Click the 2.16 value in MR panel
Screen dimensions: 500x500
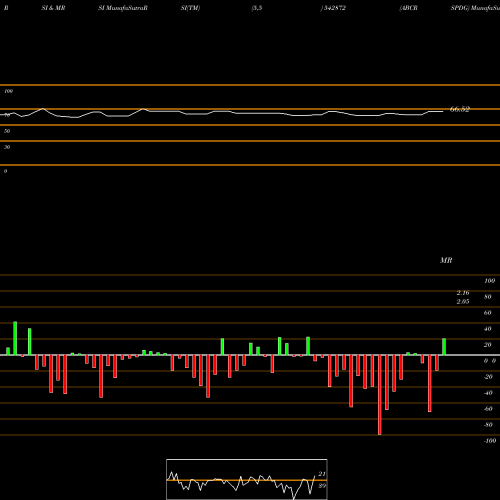[x=463, y=293]
